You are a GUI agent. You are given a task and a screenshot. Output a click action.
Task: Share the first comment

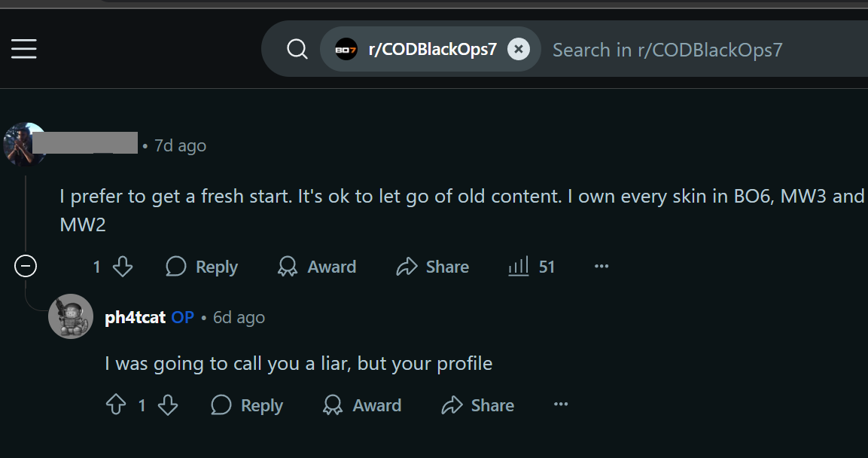click(x=432, y=267)
